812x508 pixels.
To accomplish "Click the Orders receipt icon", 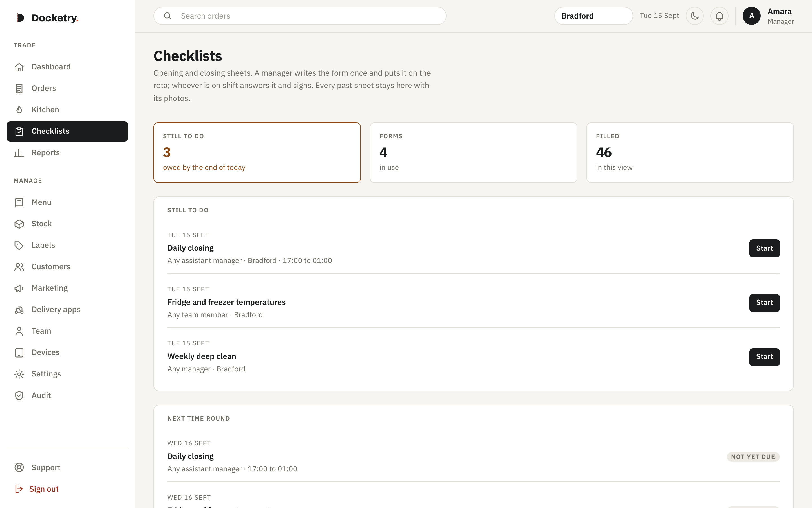I will click(19, 89).
